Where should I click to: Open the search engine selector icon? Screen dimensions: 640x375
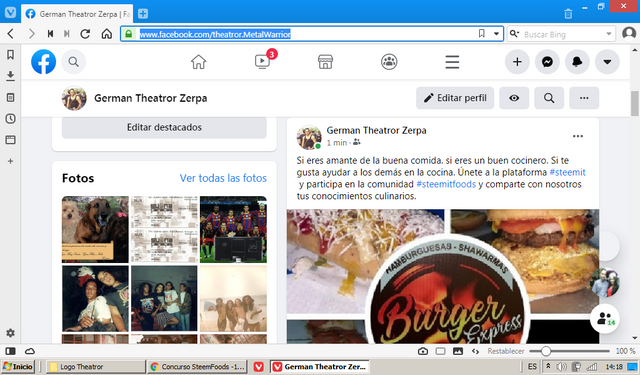click(514, 34)
